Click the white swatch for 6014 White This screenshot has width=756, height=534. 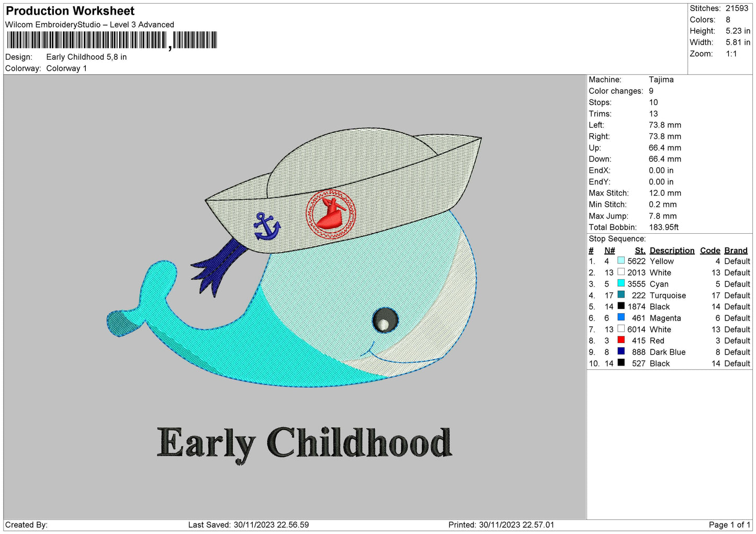pyautogui.click(x=621, y=329)
